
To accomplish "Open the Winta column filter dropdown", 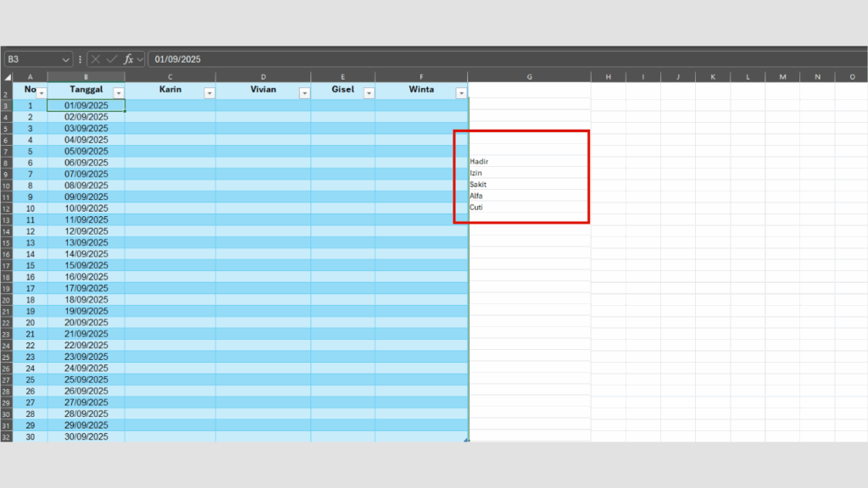I will tap(461, 93).
